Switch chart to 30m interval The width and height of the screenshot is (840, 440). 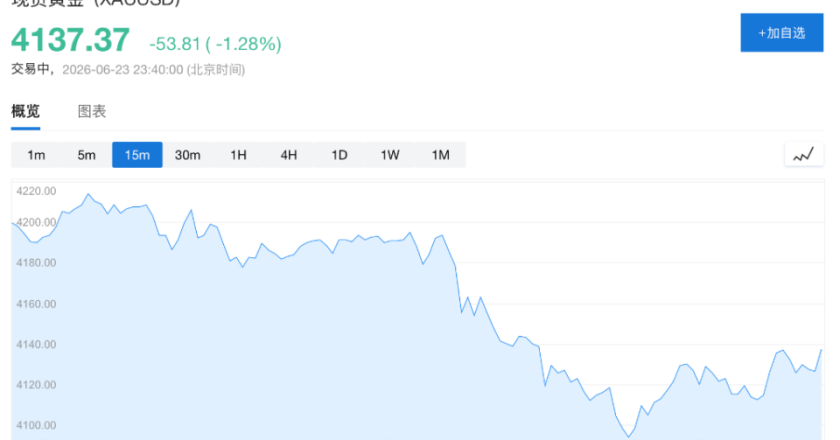pyautogui.click(x=188, y=155)
